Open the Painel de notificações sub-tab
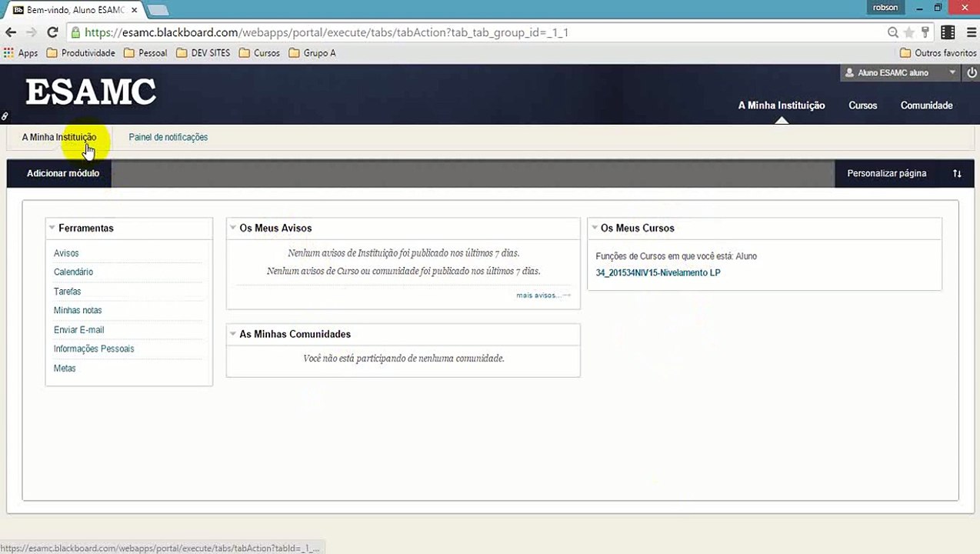980x554 pixels. coord(168,137)
